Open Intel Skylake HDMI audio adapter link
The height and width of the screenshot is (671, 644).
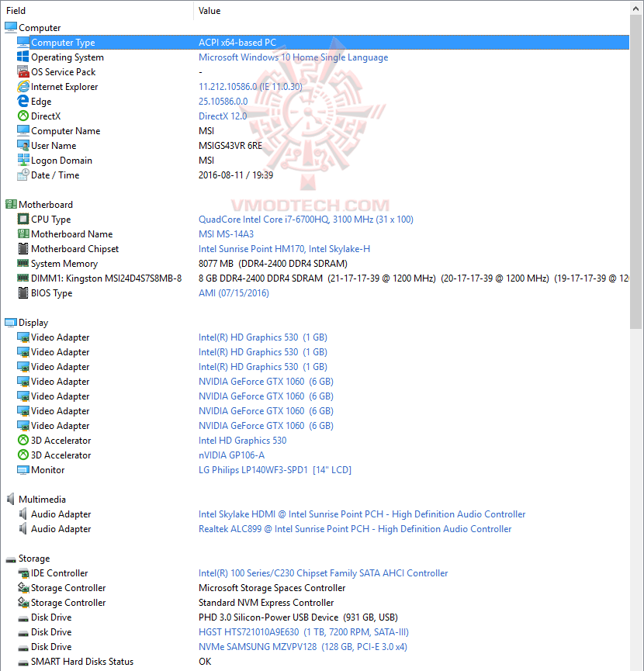tap(362, 514)
